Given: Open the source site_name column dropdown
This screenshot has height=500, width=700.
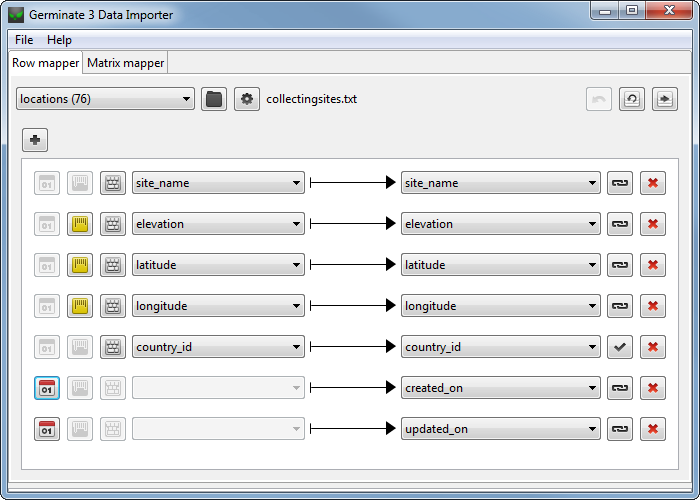Looking at the screenshot, I should click(x=218, y=183).
